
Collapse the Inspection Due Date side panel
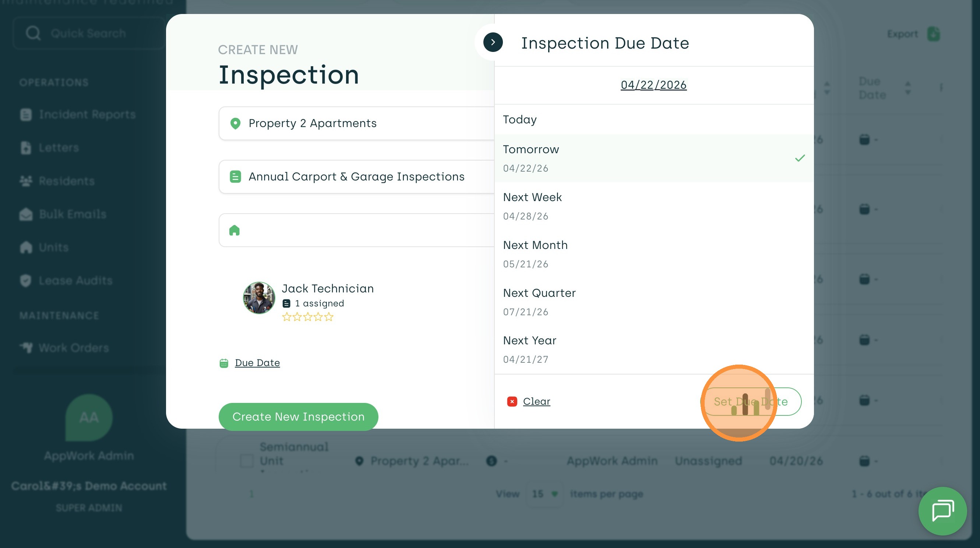click(493, 42)
